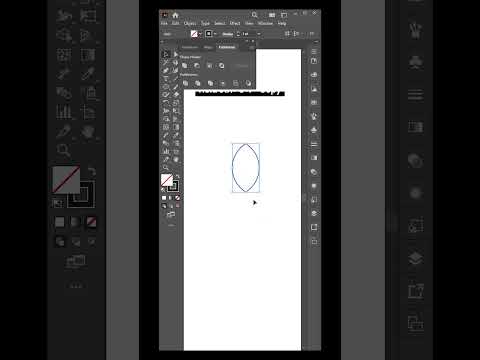This screenshot has height=360, width=480.
Task: Click Minus Back in Pathfinders row
Action: tap(248, 83)
